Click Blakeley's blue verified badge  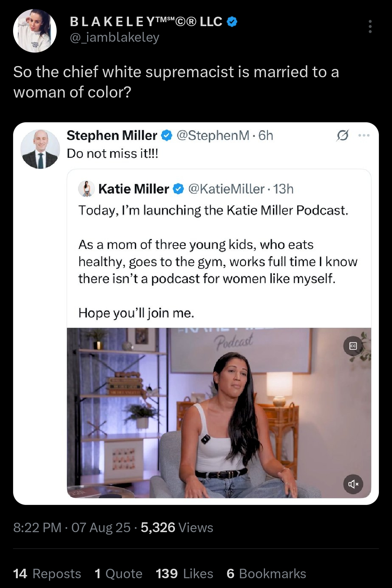tap(232, 22)
